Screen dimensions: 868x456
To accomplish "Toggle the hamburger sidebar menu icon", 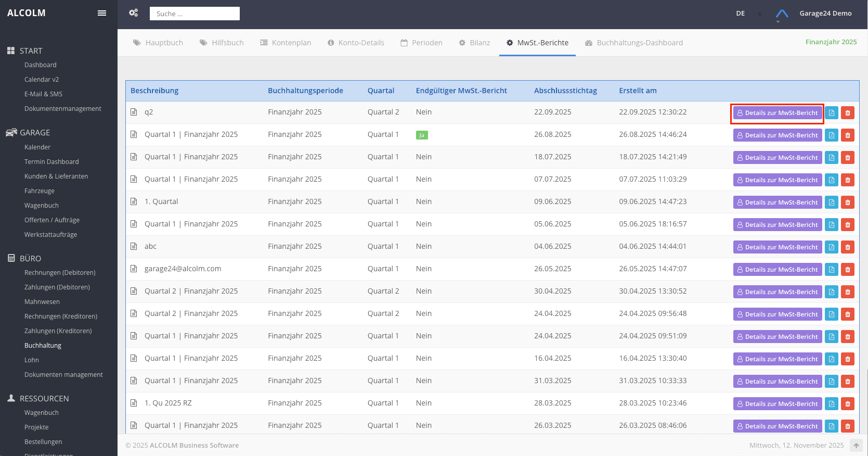I will coord(102,13).
